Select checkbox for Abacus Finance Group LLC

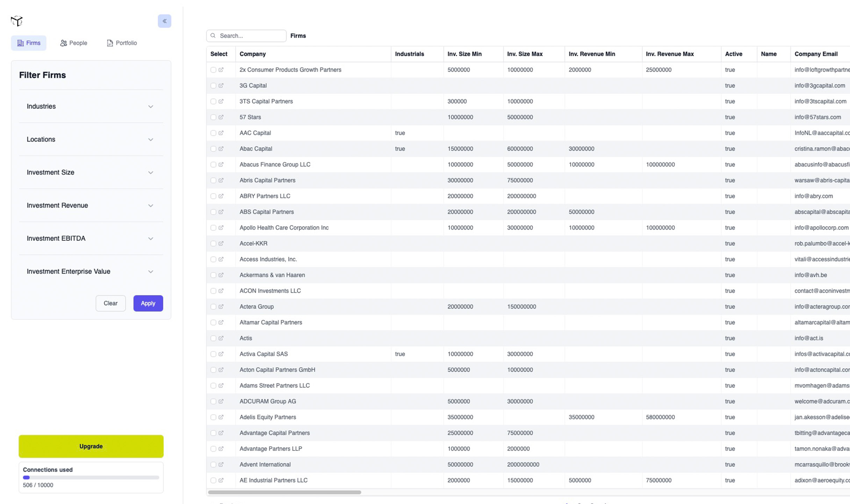tap(213, 165)
